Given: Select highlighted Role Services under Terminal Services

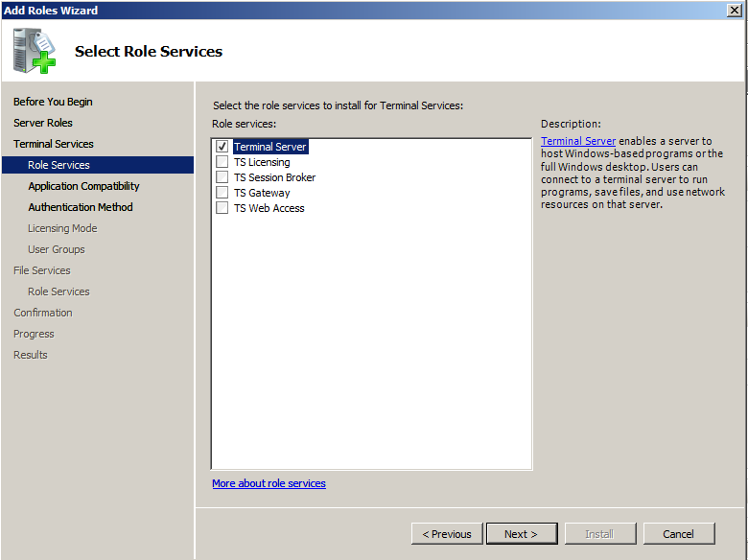Looking at the screenshot, I should (98, 165).
